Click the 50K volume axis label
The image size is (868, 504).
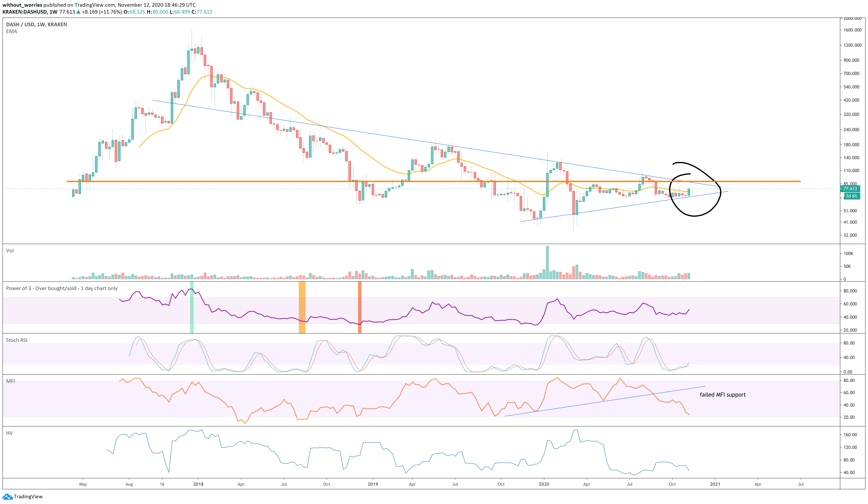pos(847,266)
